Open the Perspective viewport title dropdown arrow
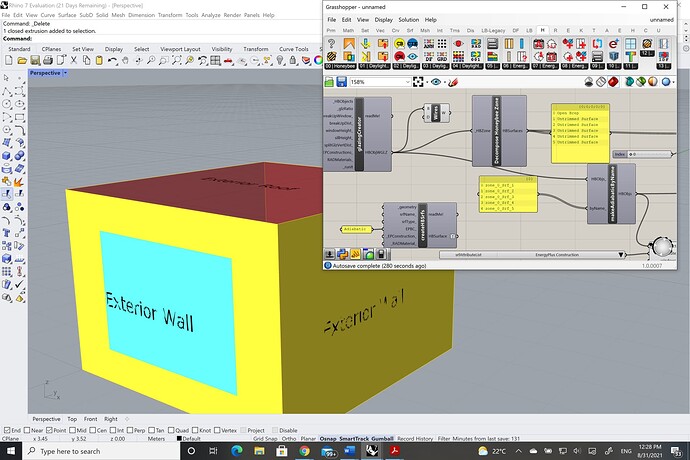 coord(65,73)
